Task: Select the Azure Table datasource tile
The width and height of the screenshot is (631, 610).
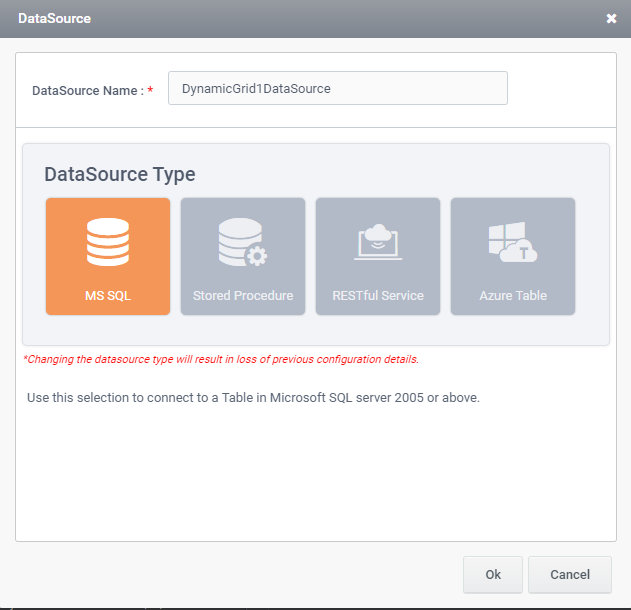Action: (513, 256)
